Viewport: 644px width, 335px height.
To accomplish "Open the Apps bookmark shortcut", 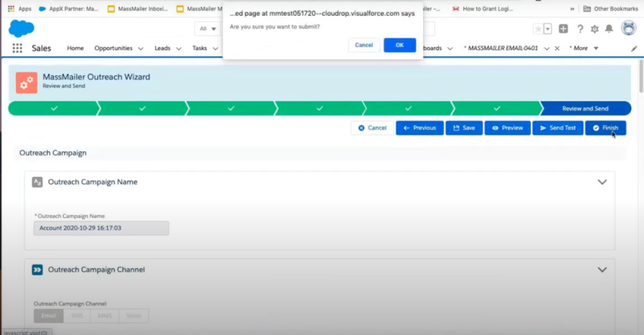I will tap(19, 9).
